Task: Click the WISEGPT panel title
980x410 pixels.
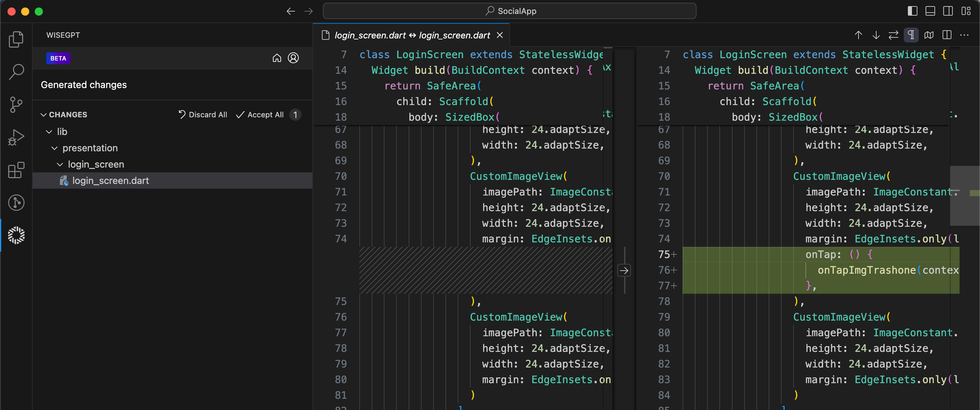Action: [63, 35]
